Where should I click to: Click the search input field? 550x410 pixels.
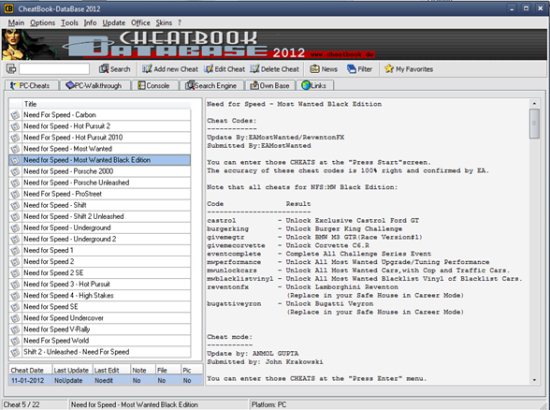tap(54, 69)
